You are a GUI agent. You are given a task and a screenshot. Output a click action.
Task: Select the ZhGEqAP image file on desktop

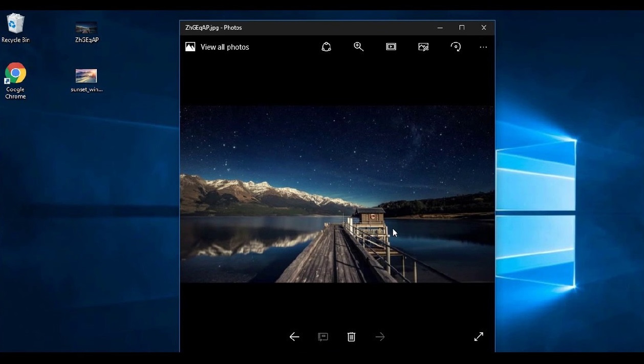(87, 32)
